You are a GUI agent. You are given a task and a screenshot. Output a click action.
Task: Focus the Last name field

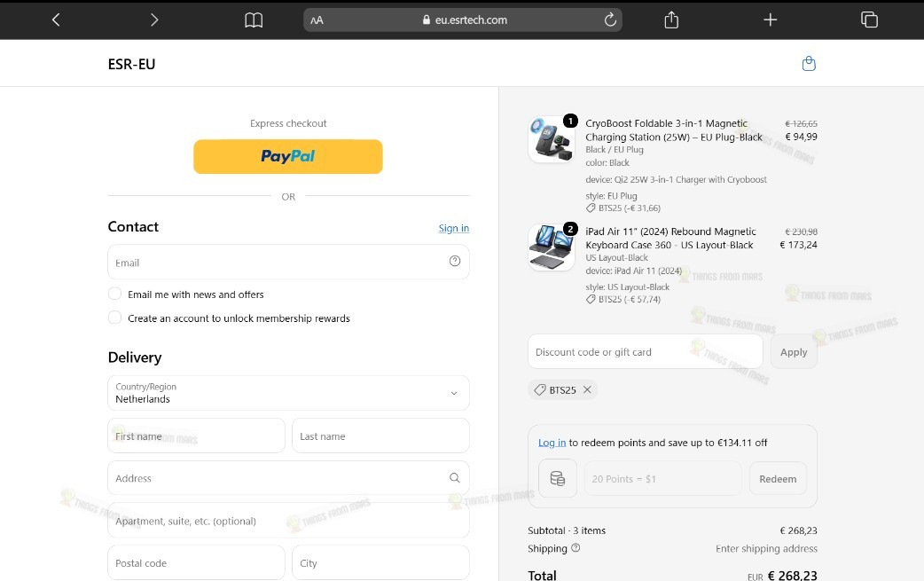[380, 436]
